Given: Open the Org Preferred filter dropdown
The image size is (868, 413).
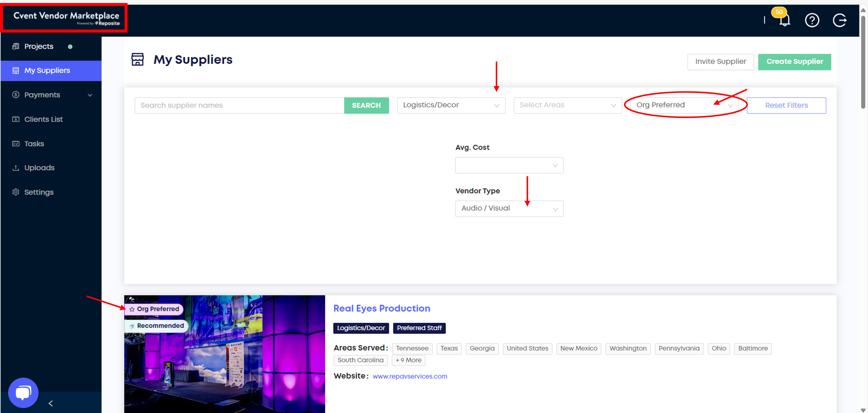Looking at the screenshot, I should click(684, 105).
